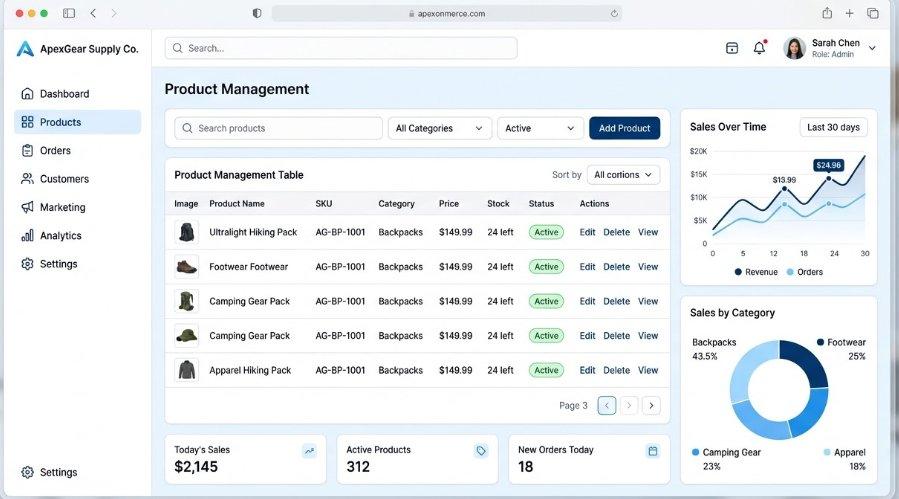The width and height of the screenshot is (899, 499).
Task: Open Marketing in the sidebar
Action: [77, 207]
